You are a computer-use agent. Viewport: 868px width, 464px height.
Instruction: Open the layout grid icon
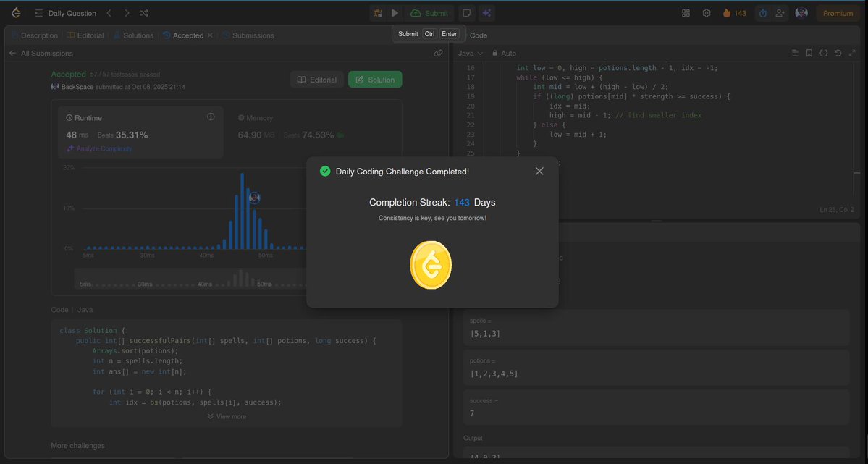click(686, 13)
